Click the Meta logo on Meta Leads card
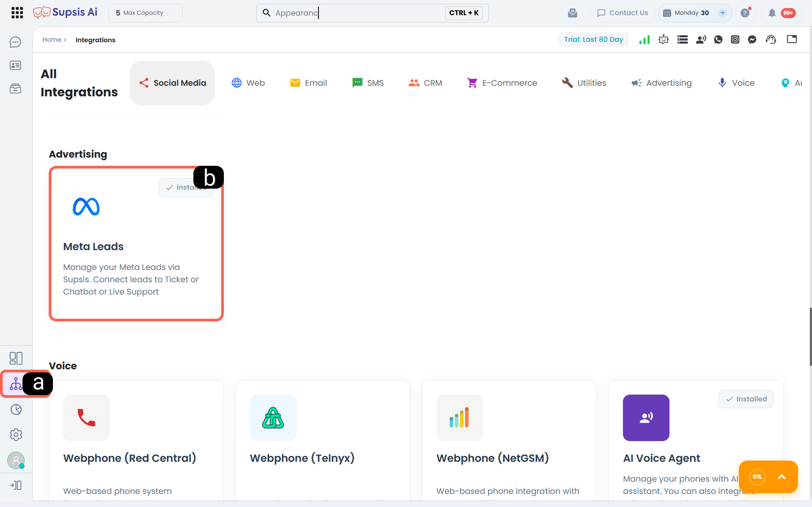The width and height of the screenshot is (812, 507). (86, 207)
